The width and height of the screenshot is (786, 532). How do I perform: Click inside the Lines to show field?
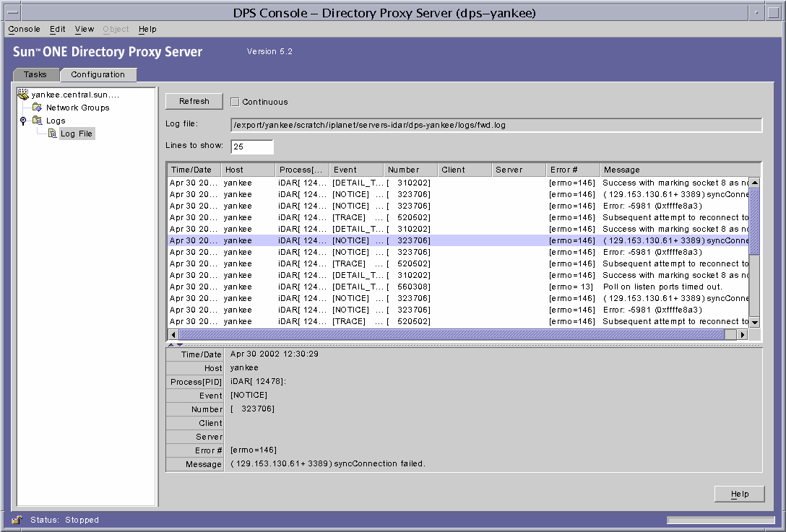(251, 147)
